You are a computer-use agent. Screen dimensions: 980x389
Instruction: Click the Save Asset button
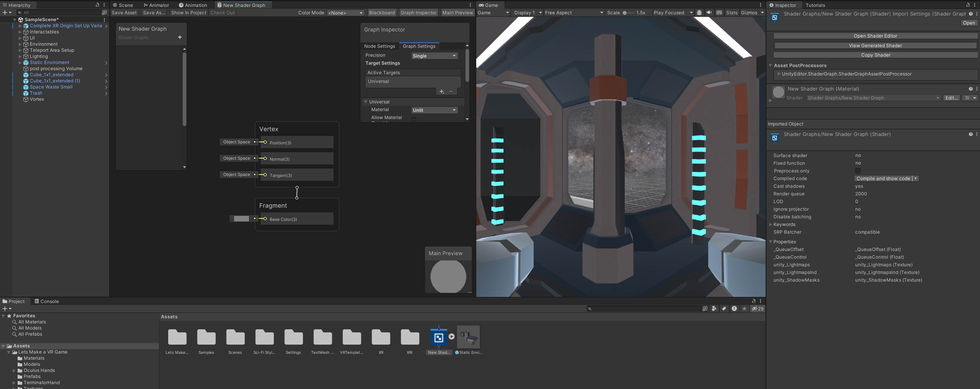pos(124,12)
